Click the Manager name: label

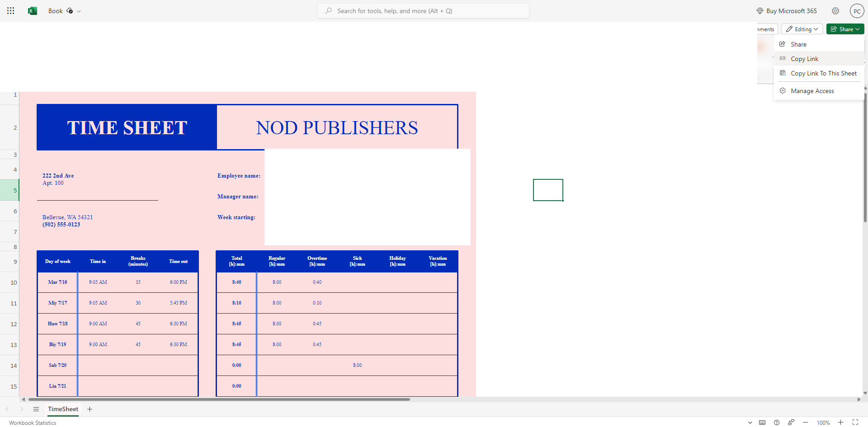(238, 197)
